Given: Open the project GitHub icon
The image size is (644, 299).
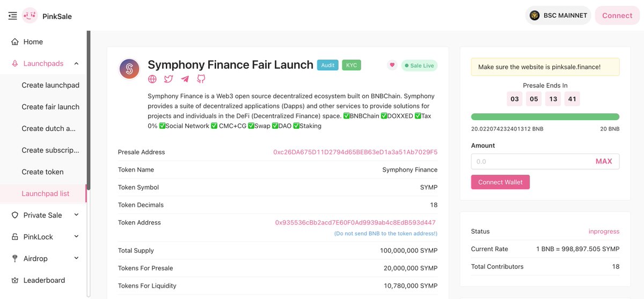Looking at the screenshot, I should click(x=201, y=79).
